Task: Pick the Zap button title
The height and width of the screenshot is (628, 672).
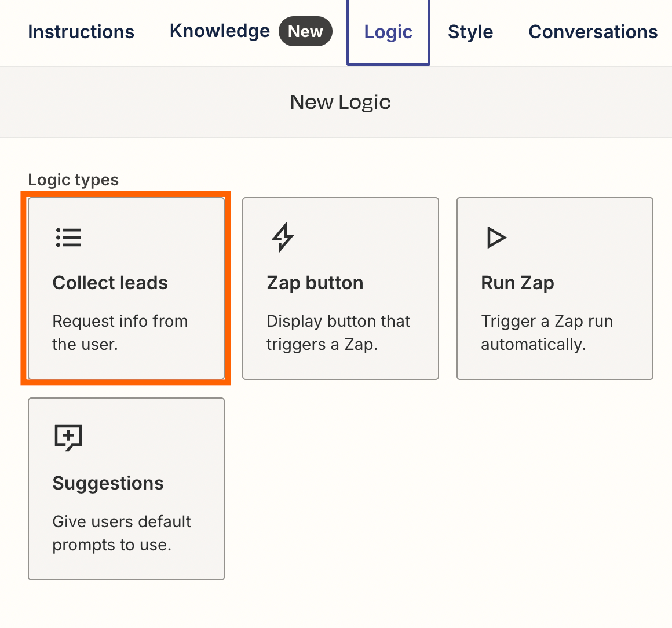Action: coord(315,283)
